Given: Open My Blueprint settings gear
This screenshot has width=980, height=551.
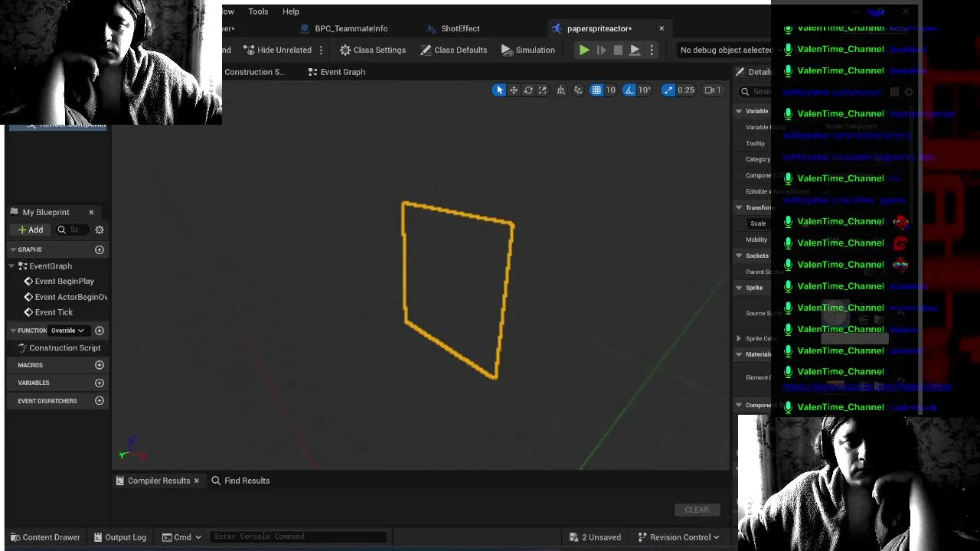Looking at the screenshot, I should [100, 230].
